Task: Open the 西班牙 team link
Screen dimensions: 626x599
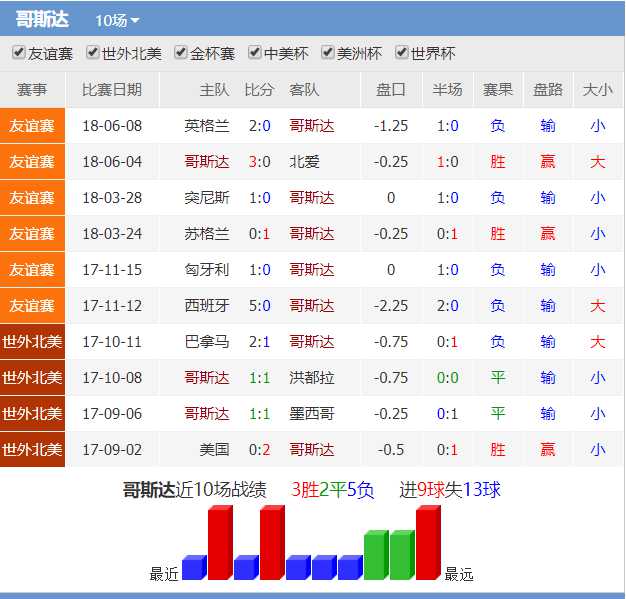Action: pos(207,306)
